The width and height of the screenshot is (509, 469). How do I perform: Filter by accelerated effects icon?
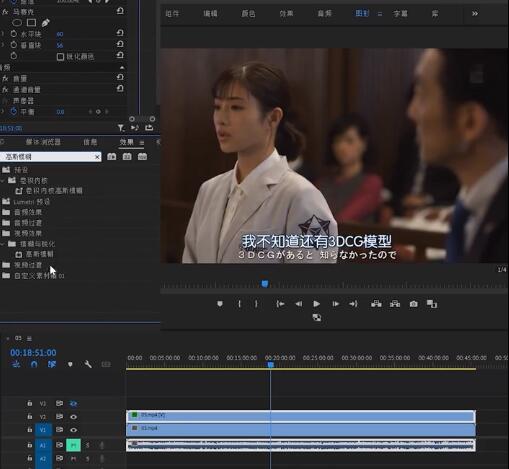(112, 157)
